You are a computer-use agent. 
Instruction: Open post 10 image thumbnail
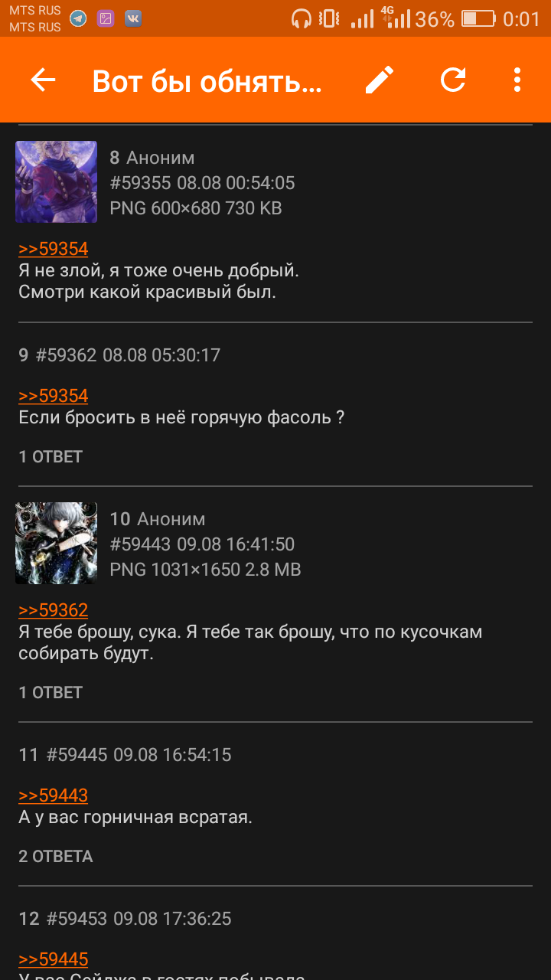pos(56,544)
